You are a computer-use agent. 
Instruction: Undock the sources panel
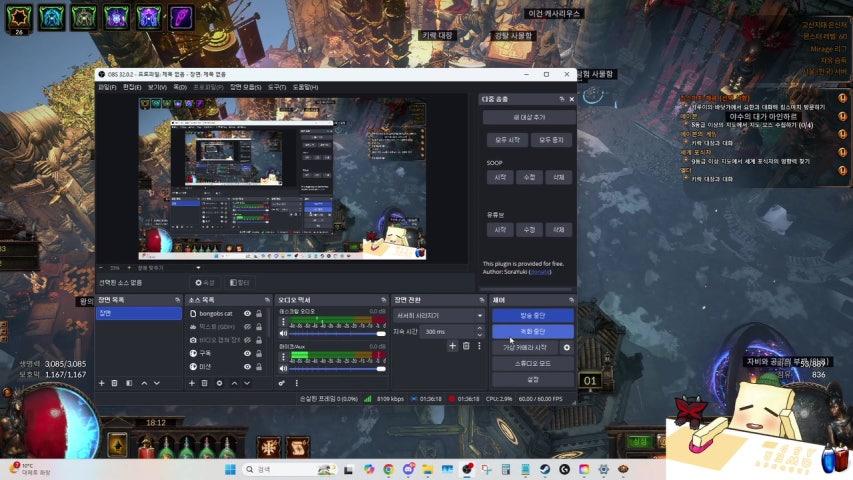click(x=267, y=300)
